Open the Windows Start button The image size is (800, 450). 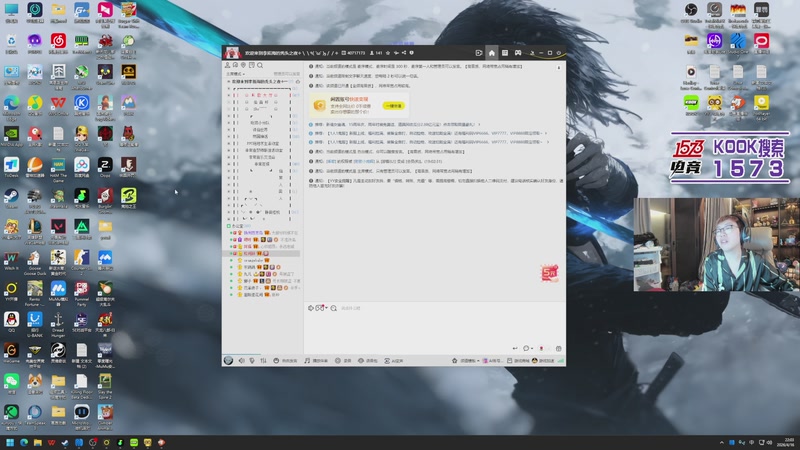10,442
